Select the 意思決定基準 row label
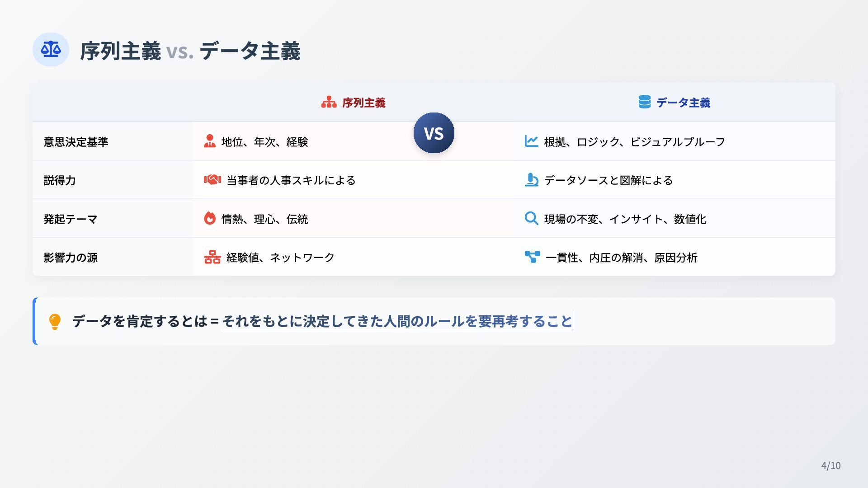 (76, 141)
